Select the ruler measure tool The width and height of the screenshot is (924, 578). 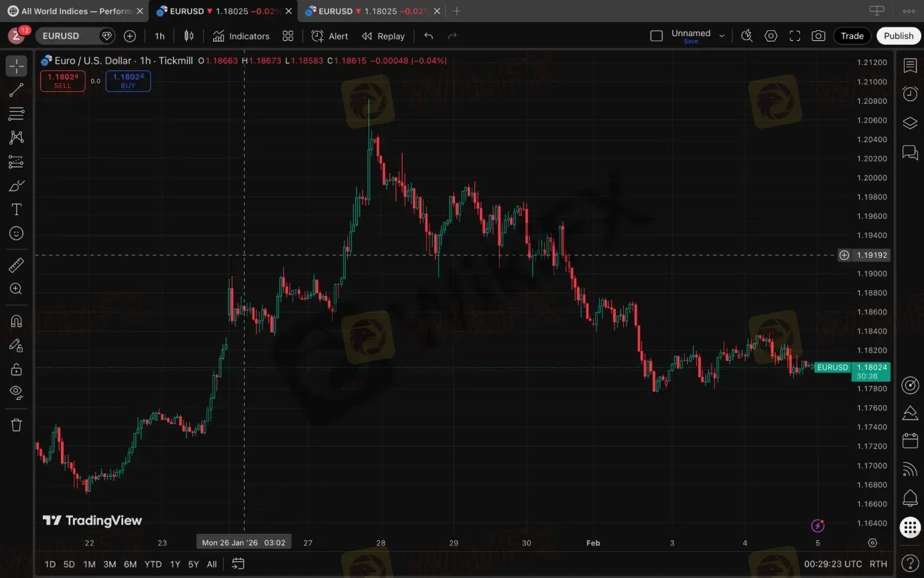coord(17,265)
